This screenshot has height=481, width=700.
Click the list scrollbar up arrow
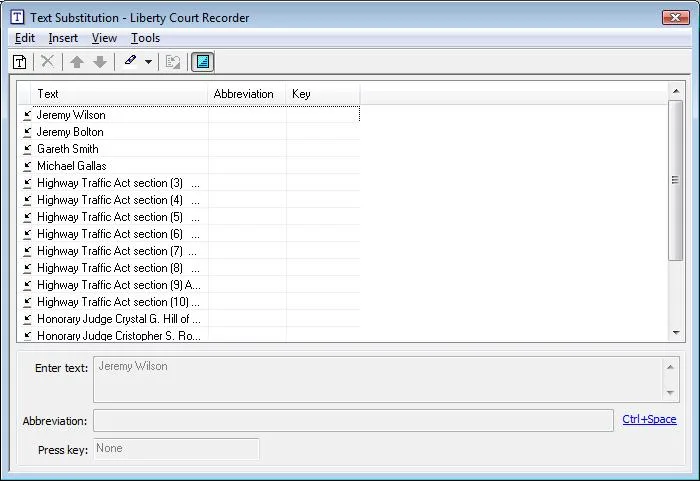(676, 91)
